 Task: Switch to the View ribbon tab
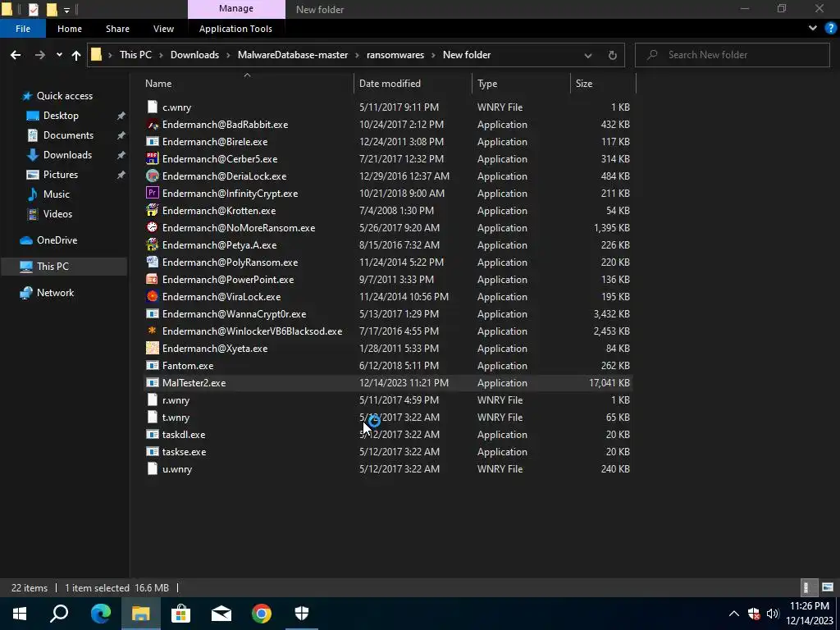[163, 29]
